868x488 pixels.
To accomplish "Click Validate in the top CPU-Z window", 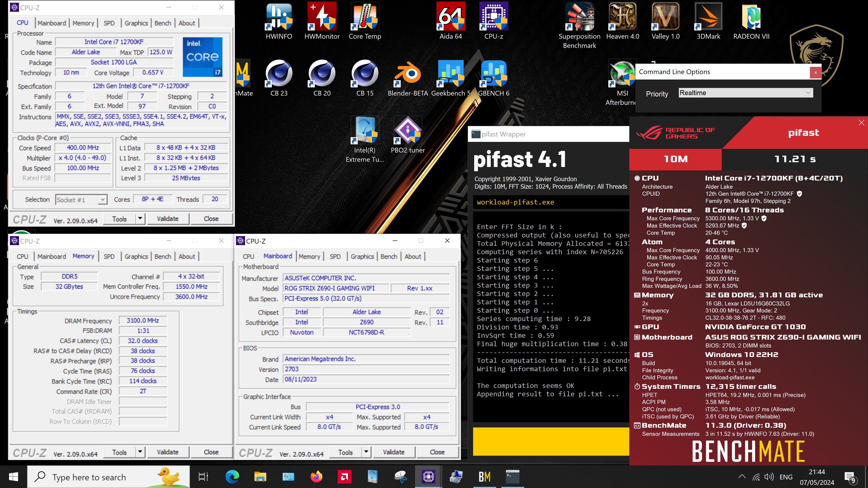I will [168, 218].
